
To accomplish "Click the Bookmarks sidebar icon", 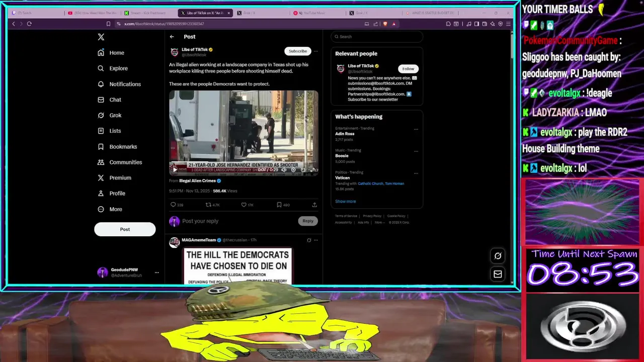I will [101, 146].
